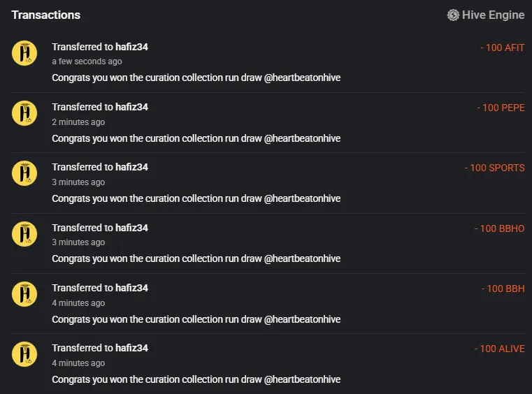Click avatar icon of the BBHO transfer
The image size is (532, 394).
pos(24,234)
